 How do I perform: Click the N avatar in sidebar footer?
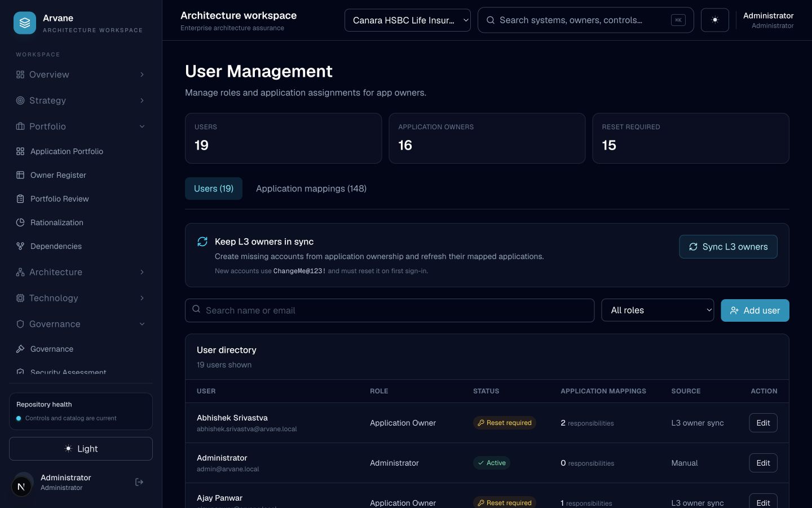pyautogui.click(x=21, y=486)
